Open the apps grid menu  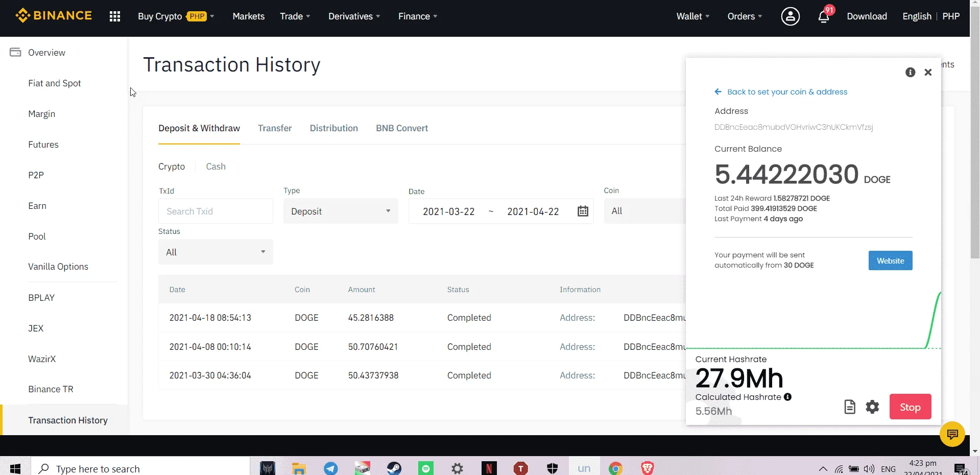coord(115,16)
